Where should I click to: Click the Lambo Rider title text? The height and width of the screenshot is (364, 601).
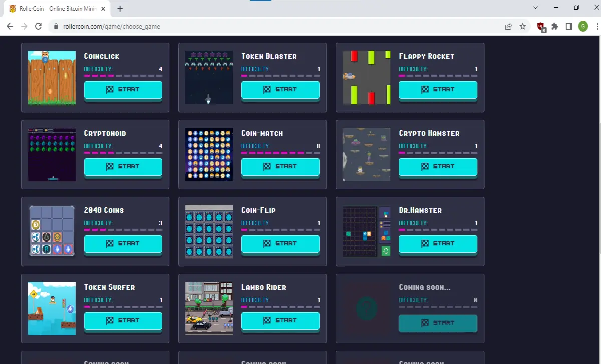coord(264,287)
